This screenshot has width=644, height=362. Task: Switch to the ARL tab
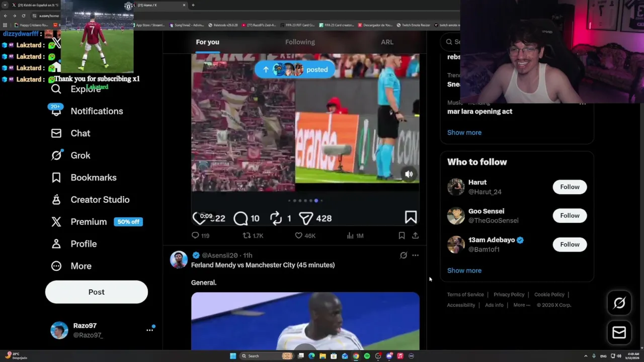pos(387,42)
